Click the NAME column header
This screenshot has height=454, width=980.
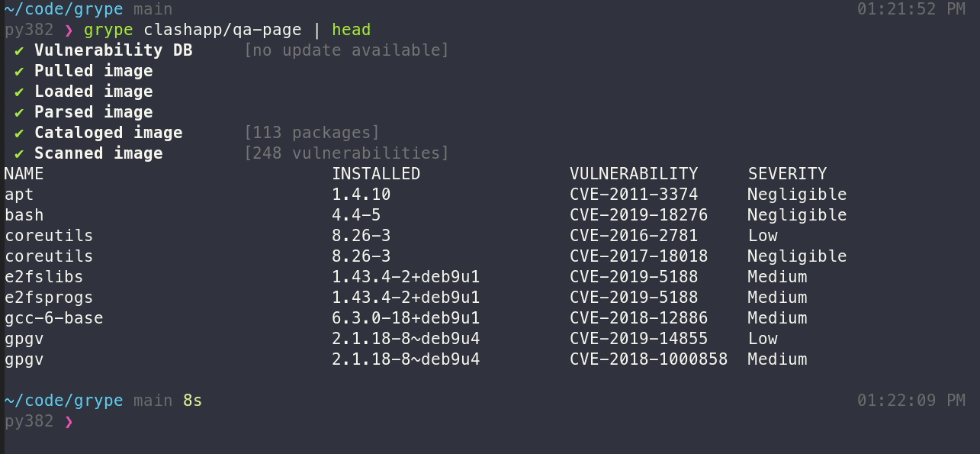pyautogui.click(x=24, y=174)
